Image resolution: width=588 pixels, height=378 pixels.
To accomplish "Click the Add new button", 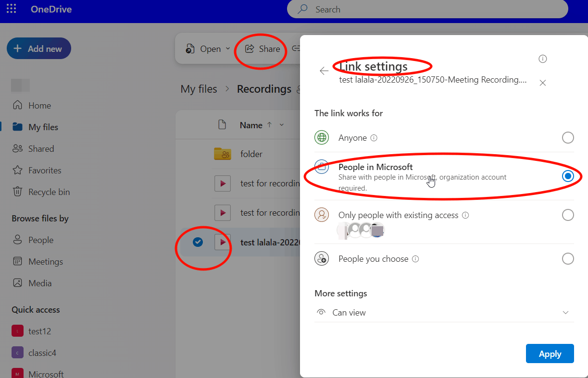I will point(39,49).
